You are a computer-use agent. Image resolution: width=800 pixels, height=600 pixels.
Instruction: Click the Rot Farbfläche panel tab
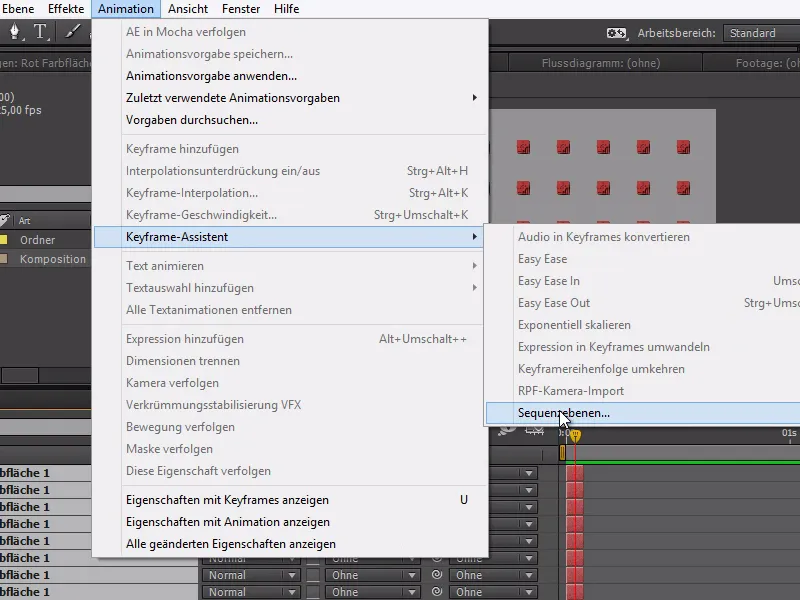click(x=45, y=63)
